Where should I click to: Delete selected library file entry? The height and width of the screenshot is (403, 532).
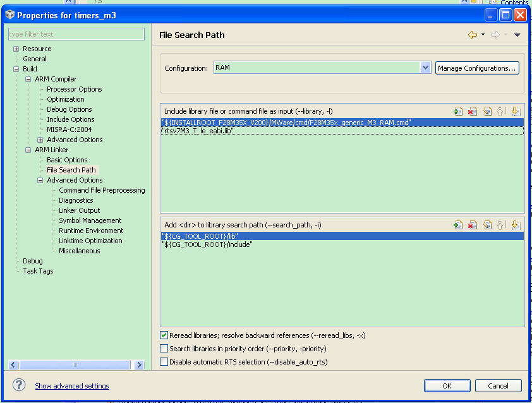473,111
